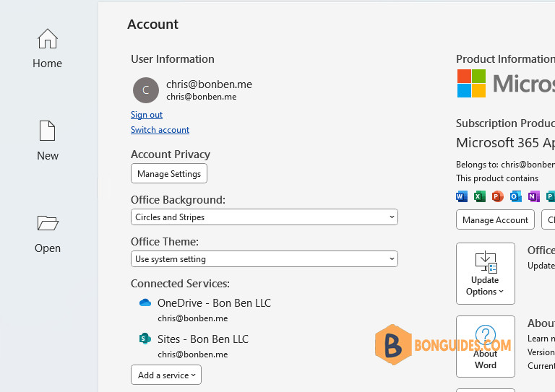The width and height of the screenshot is (555, 392).
Task: Click the User Information heading
Action: 173,59
